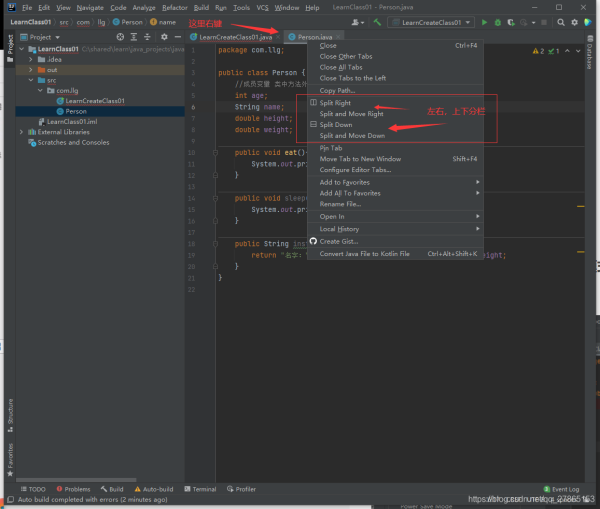The image size is (600, 509).
Task: Select Split Down in the context menu
Action: pos(336,125)
